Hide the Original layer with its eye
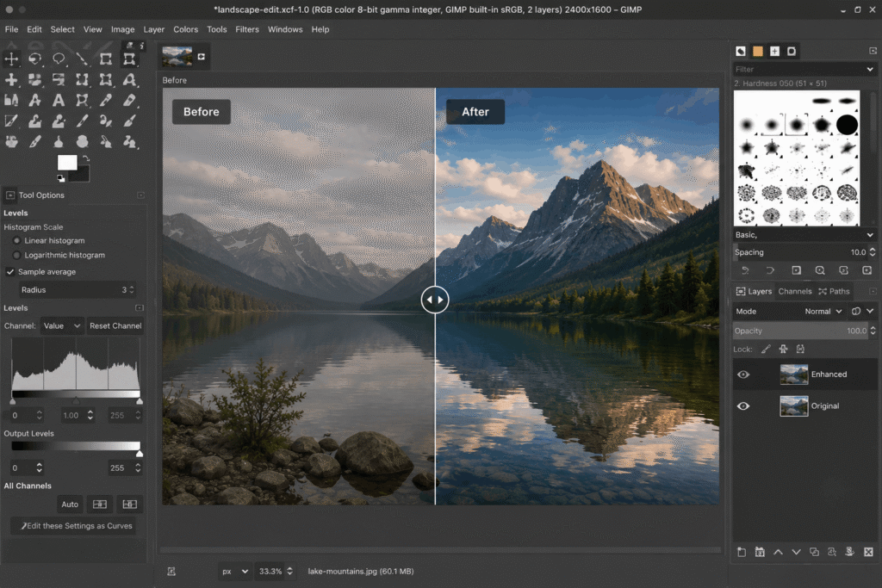This screenshot has height=588, width=882. point(743,405)
